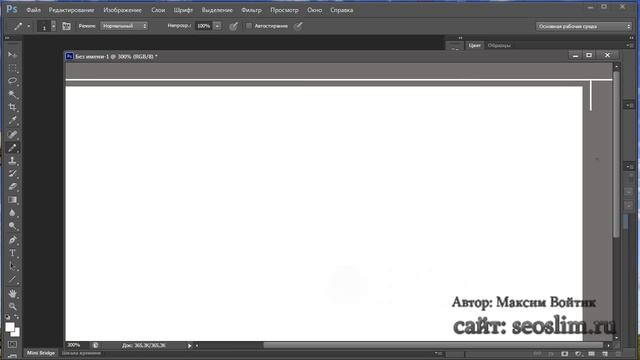Change screen mode at toolbox bottom
This screenshot has height=360, width=640.
[x=12, y=356]
